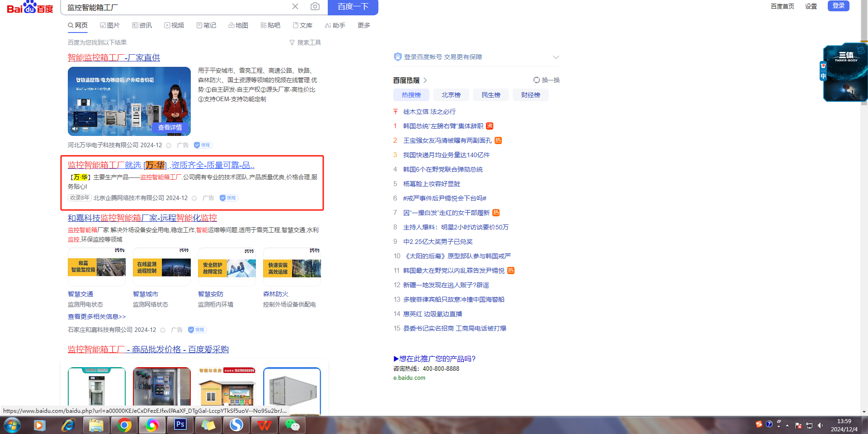Open 搜索工具 filter options
This screenshot has width=868, height=434.
pyautogui.click(x=305, y=42)
